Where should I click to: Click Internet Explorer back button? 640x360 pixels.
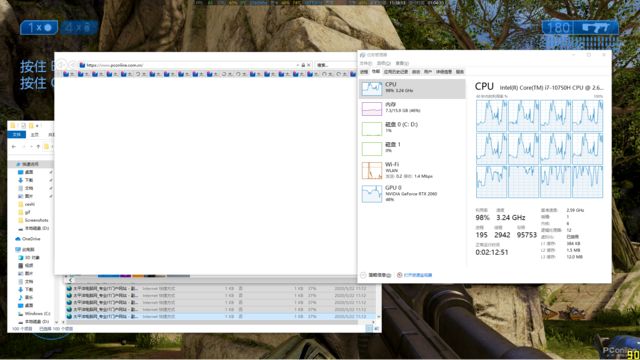tap(61, 65)
